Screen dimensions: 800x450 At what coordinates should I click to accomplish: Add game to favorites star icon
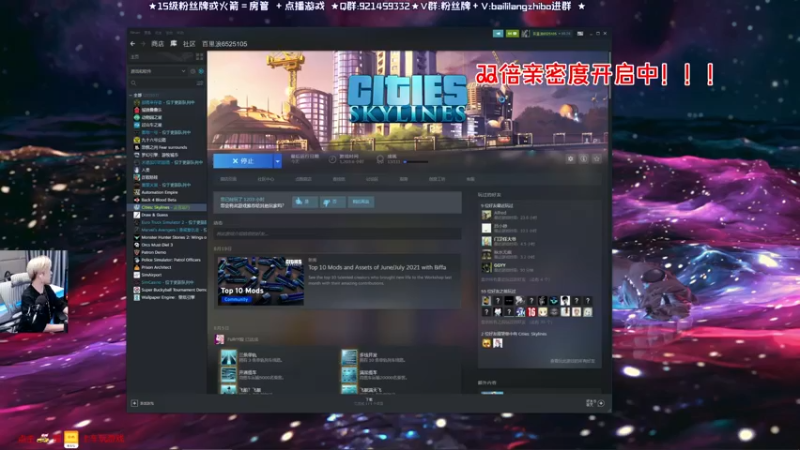[x=596, y=159]
